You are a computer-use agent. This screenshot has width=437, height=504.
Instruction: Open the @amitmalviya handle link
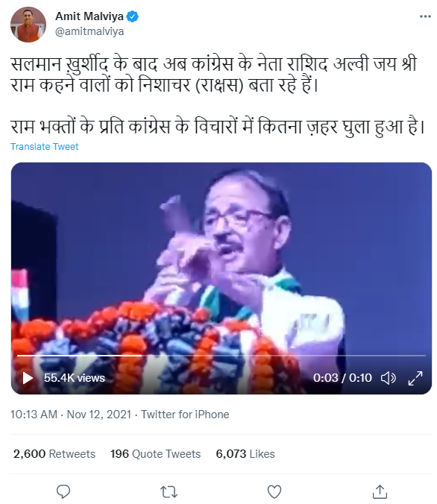click(x=89, y=31)
